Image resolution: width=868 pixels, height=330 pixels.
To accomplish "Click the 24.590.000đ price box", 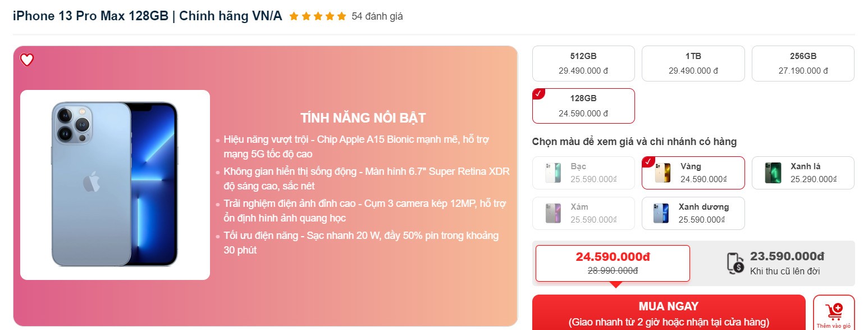I will [x=613, y=263].
